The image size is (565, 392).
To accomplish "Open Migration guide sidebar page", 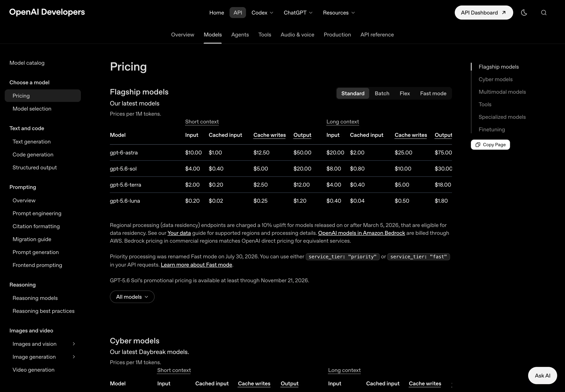I will pyautogui.click(x=32, y=239).
